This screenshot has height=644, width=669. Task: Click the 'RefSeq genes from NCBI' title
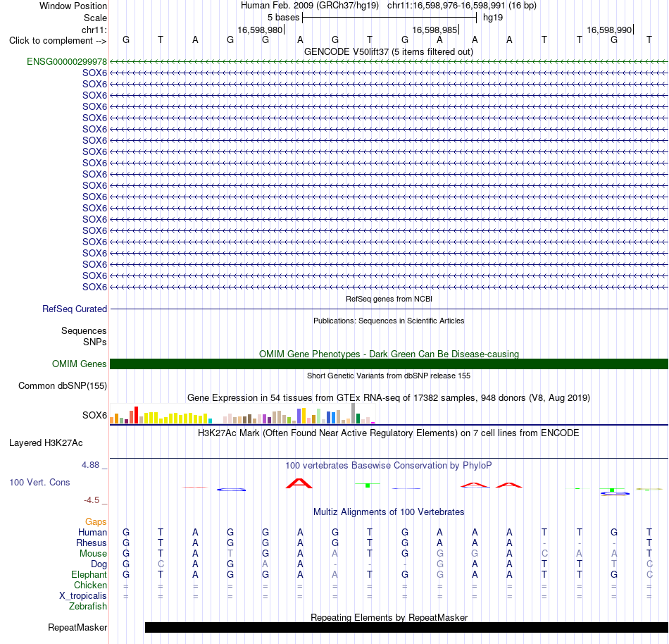[x=389, y=299]
